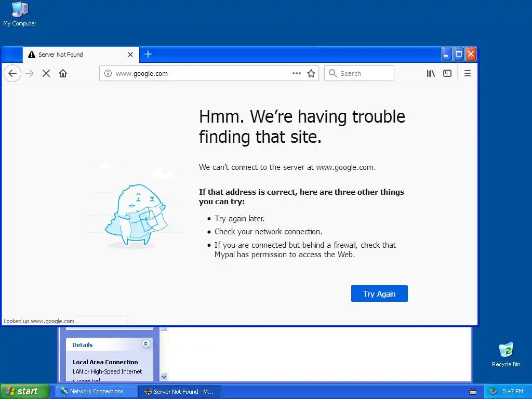Go back with the browser back arrow
This screenshot has height=399, width=532.
(x=12, y=73)
